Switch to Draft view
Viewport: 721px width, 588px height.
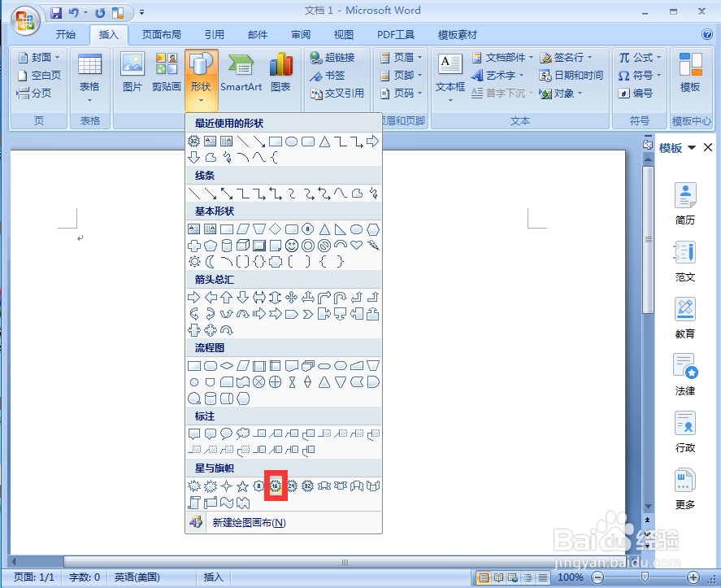click(543, 577)
